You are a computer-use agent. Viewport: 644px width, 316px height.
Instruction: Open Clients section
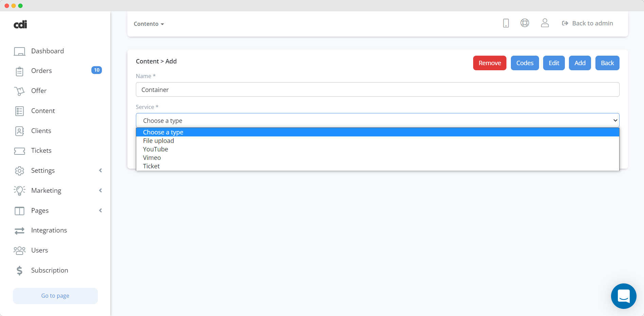41,131
